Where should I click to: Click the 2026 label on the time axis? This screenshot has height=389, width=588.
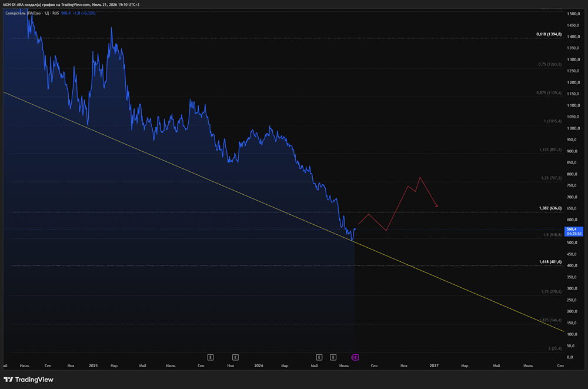tap(259, 365)
